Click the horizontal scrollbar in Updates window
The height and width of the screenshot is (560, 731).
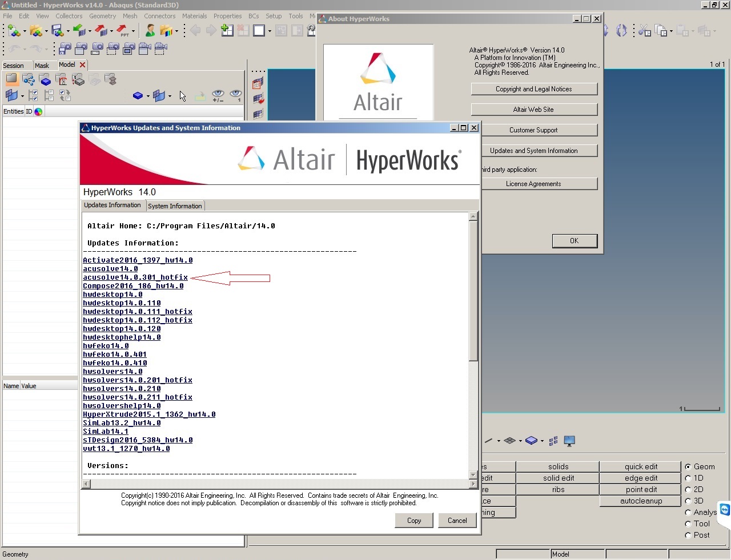click(x=279, y=484)
